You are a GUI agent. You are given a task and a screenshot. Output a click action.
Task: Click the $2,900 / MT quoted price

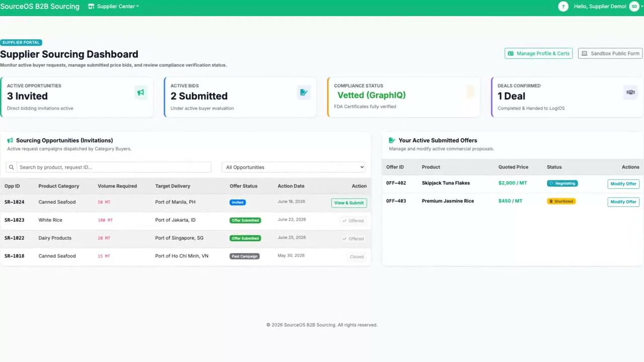(x=513, y=183)
